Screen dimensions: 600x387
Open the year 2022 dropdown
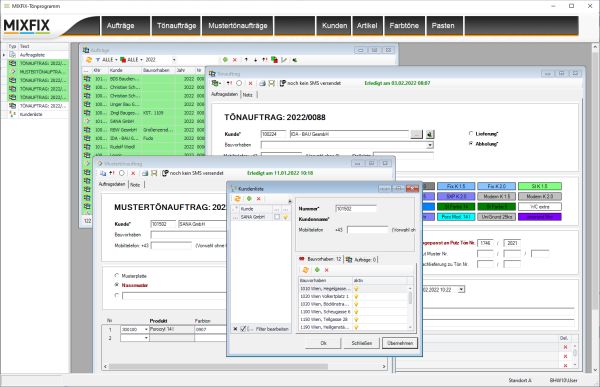pos(174,60)
